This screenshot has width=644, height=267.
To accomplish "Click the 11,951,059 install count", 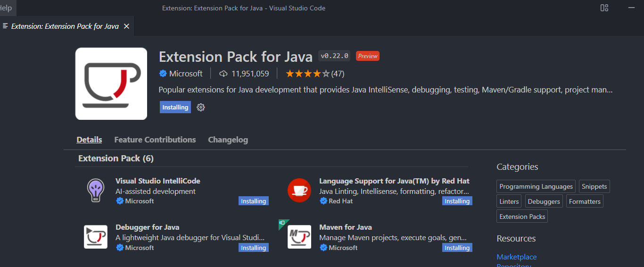I will click(250, 74).
